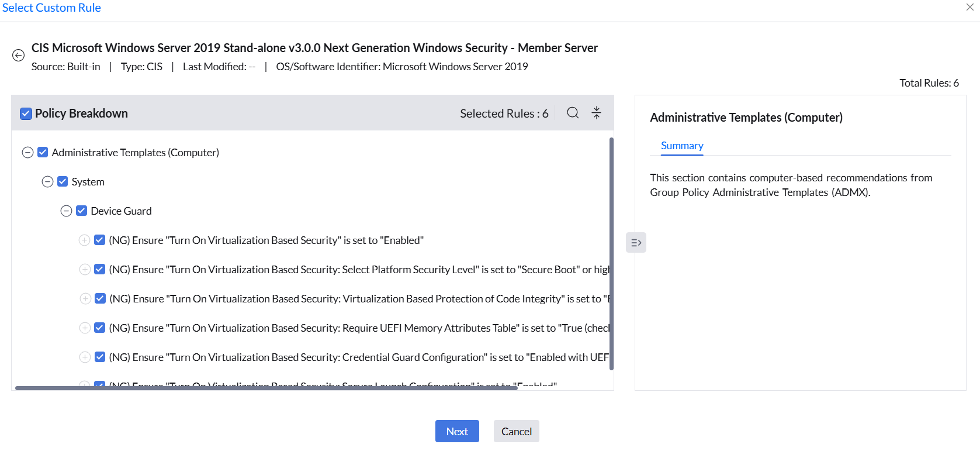Expand the Protection of Code Integrity rule
This screenshot has width=980, height=451.
tap(85, 298)
